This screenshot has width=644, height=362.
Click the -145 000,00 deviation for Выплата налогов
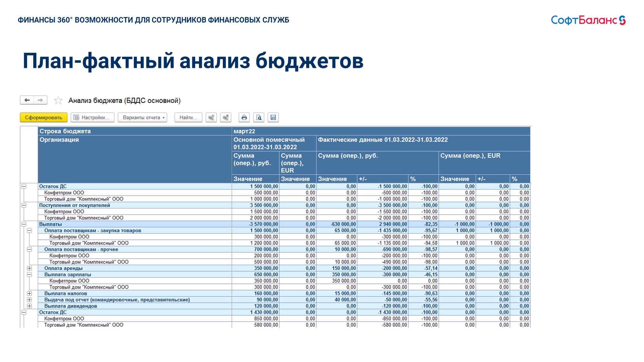[x=383, y=293]
